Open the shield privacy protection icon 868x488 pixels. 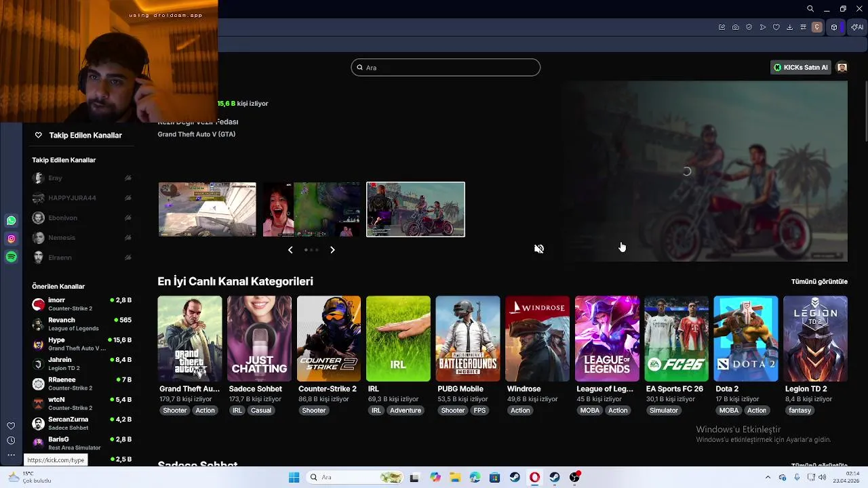(749, 27)
